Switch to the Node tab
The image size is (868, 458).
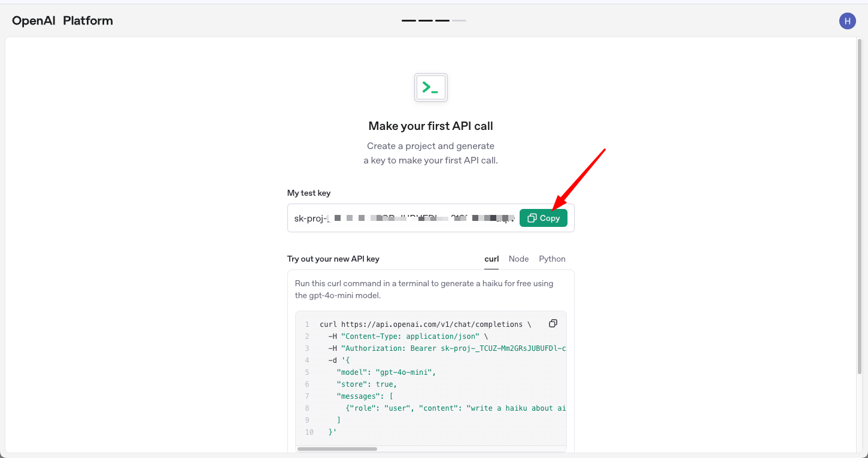coord(518,259)
